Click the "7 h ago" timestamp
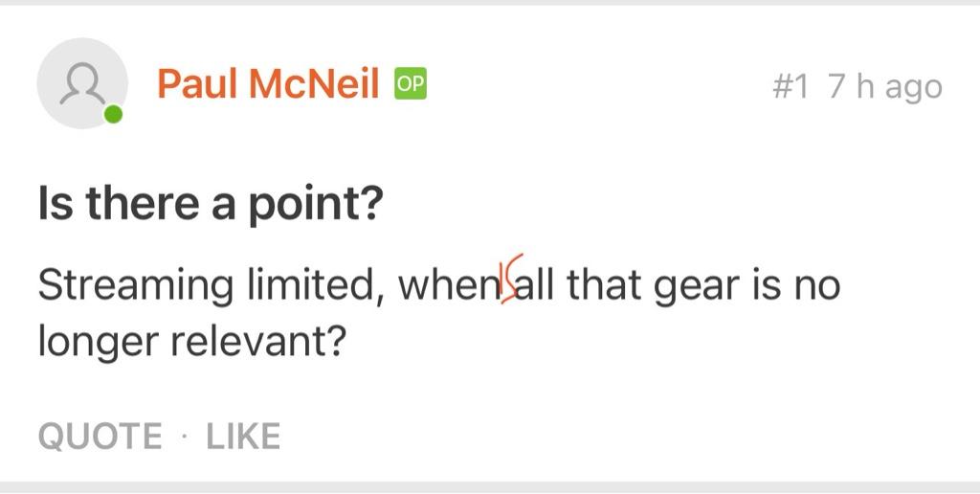The width and height of the screenshot is (980, 494). (885, 87)
